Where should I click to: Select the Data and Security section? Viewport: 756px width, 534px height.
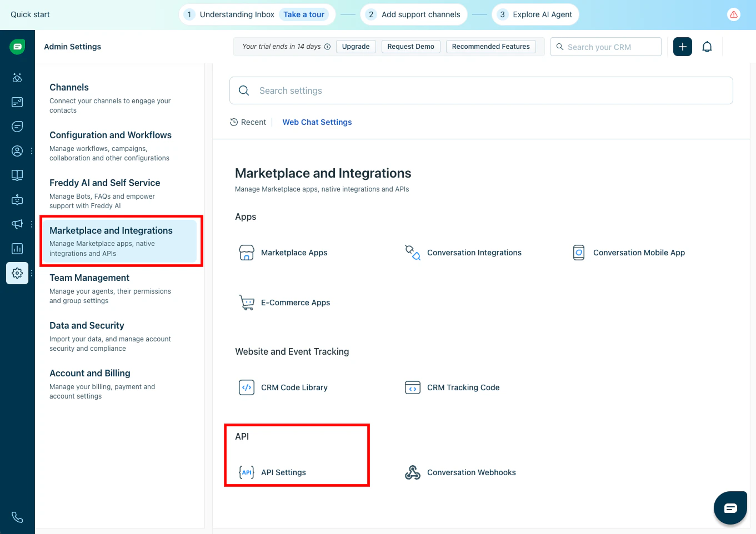87,325
